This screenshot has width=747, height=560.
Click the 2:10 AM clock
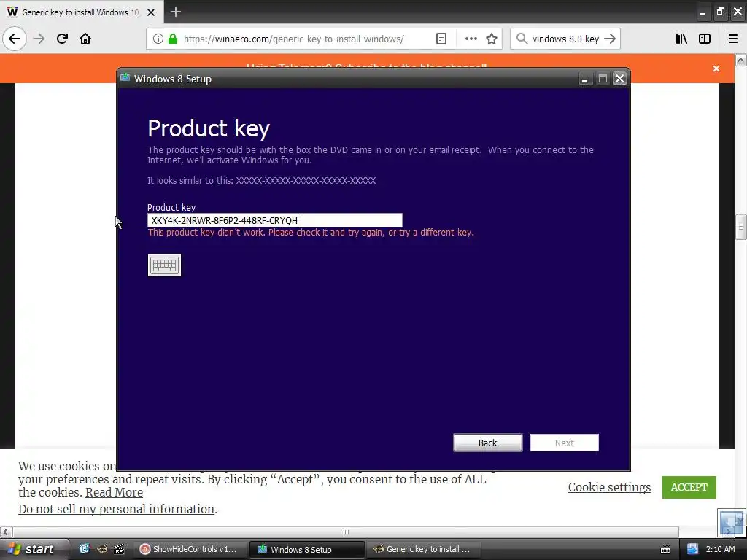pos(720,549)
